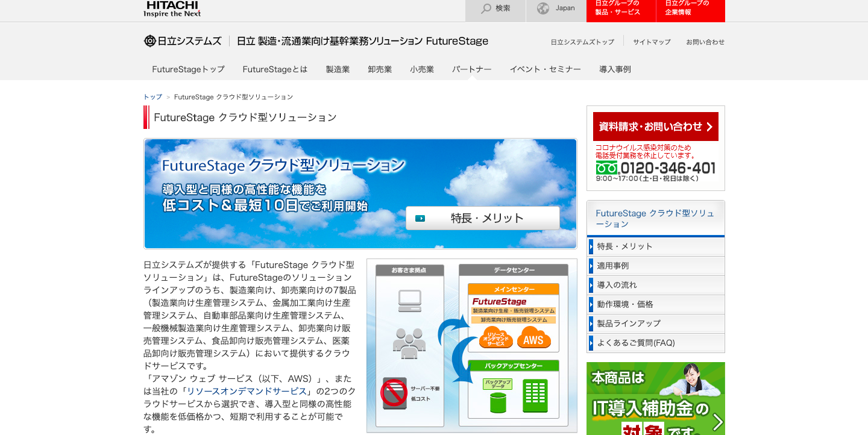The width and height of the screenshot is (868, 435).
Task: Open sidebar heading FutureStage クラウド型ソリューション
Action: (656, 219)
